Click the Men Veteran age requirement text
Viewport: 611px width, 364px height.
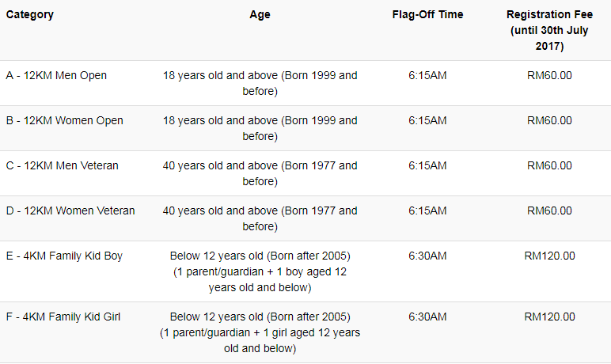pos(260,173)
